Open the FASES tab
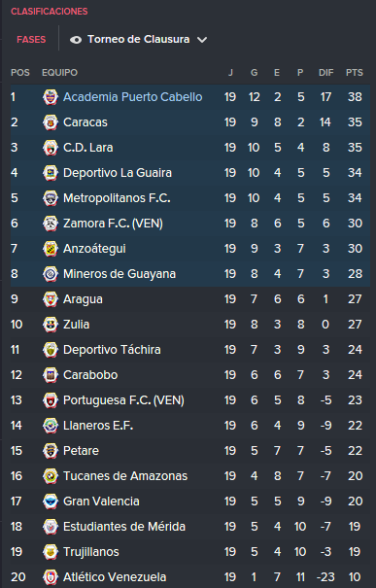Viewport: 376px width, 588px height. (31, 40)
